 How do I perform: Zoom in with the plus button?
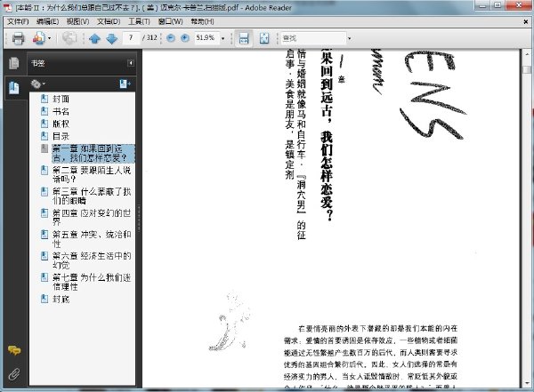pos(185,38)
